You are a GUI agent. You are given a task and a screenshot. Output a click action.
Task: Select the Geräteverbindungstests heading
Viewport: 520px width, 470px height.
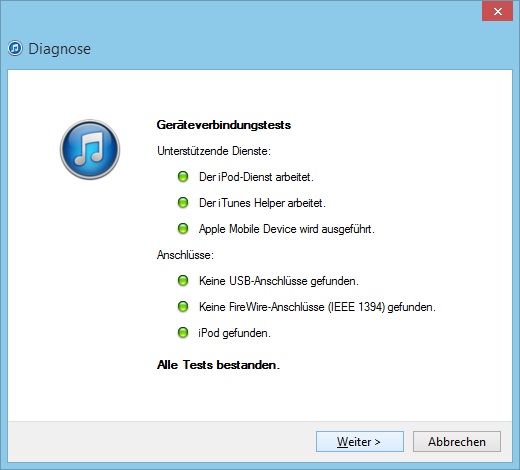(x=224, y=125)
